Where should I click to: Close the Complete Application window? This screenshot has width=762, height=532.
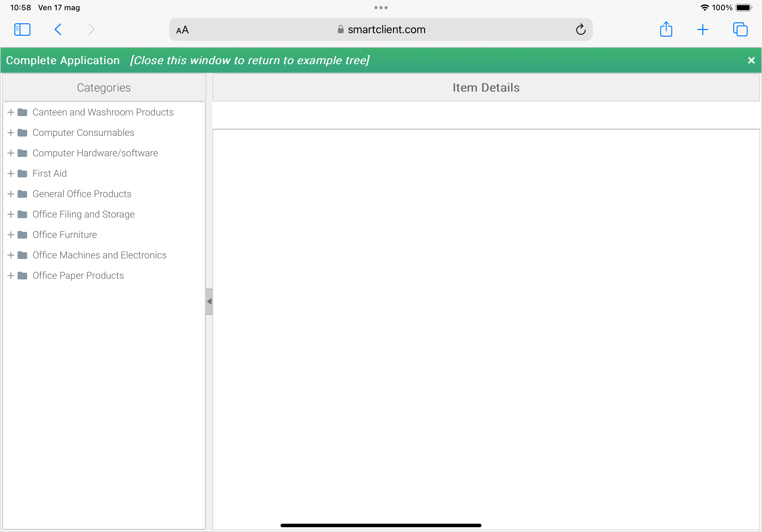pos(751,60)
